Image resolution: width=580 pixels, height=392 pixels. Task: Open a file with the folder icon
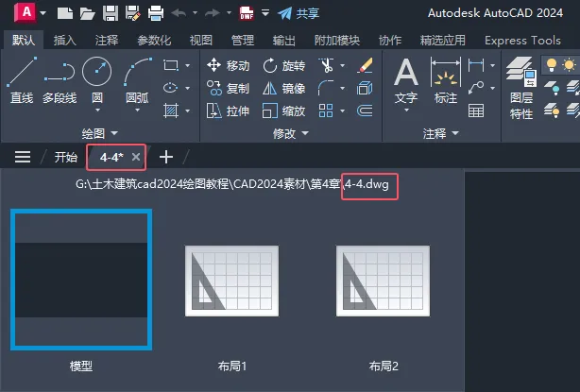coord(87,13)
